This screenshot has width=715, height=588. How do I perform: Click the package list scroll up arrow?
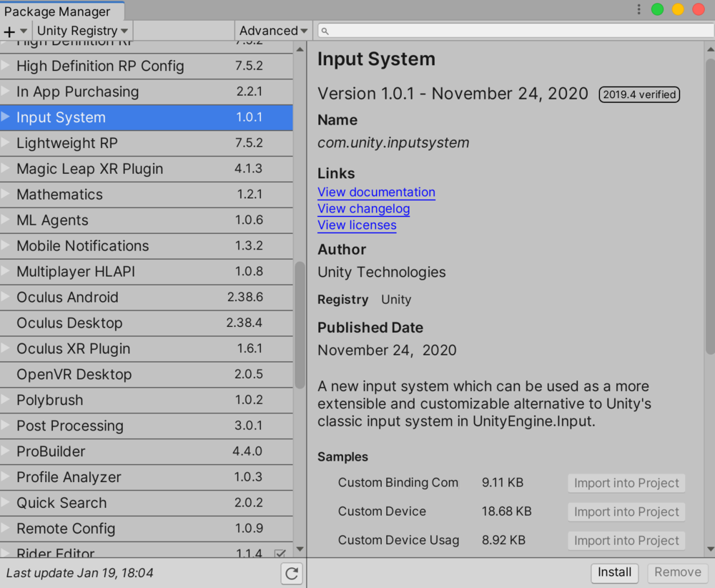[300, 49]
